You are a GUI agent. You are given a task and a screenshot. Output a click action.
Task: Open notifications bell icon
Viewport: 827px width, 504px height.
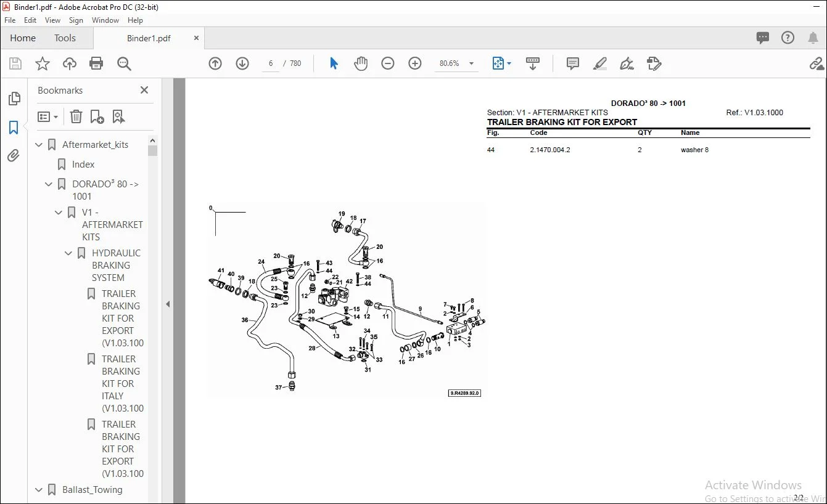(813, 38)
